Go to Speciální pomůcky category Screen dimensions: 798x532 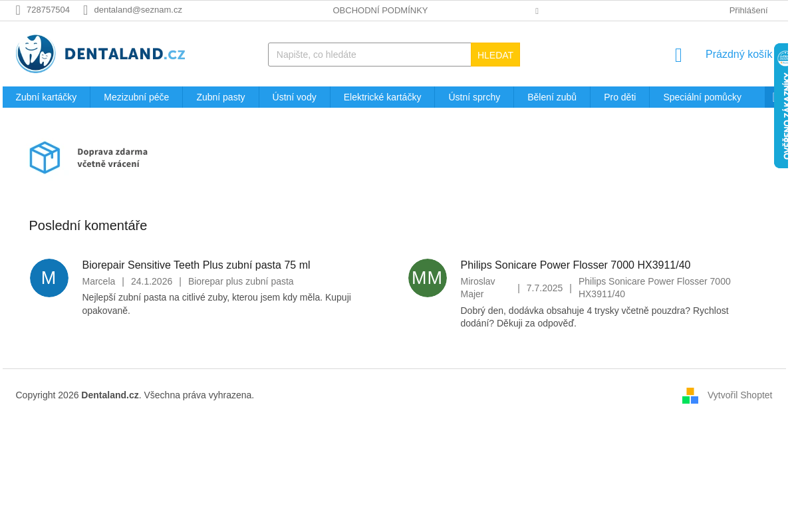(x=702, y=97)
